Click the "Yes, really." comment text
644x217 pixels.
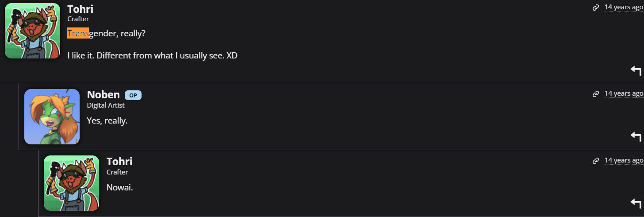pos(107,120)
